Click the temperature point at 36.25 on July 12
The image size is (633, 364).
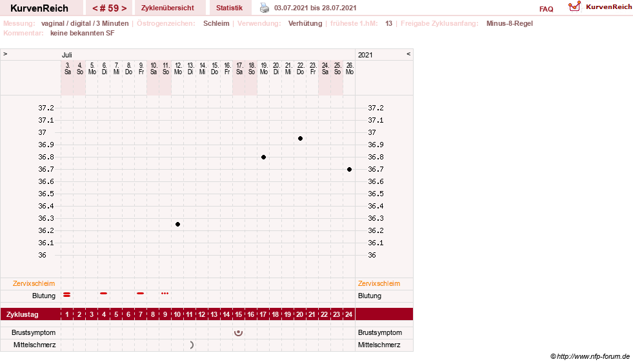177,224
